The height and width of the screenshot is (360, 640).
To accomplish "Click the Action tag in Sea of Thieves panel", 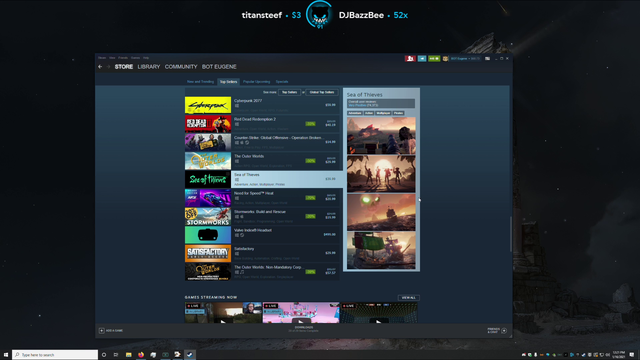I will pos(369,113).
